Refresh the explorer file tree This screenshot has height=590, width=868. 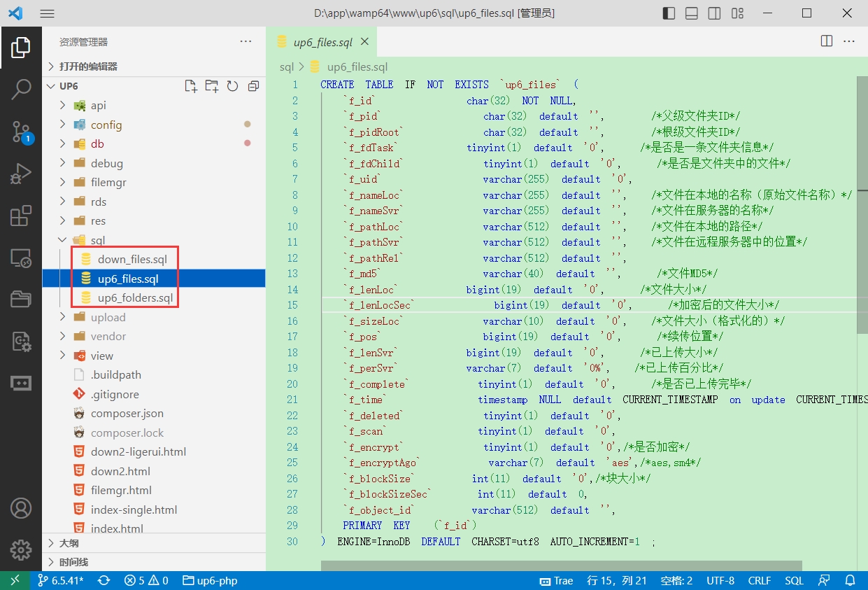click(x=232, y=86)
